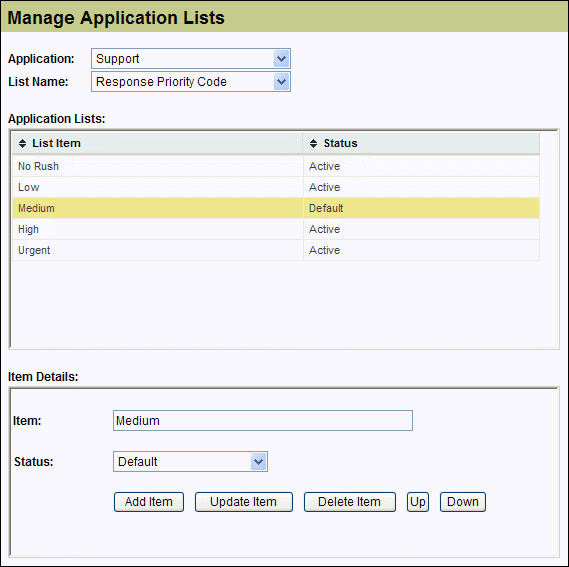Move item with the Down button
The width and height of the screenshot is (569, 567).
(x=463, y=502)
